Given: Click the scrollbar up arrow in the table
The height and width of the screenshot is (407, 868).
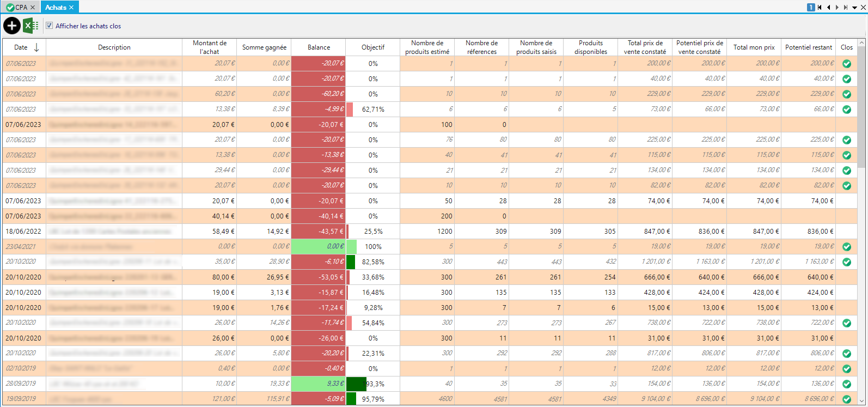Looking at the screenshot, I should [861, 42].
